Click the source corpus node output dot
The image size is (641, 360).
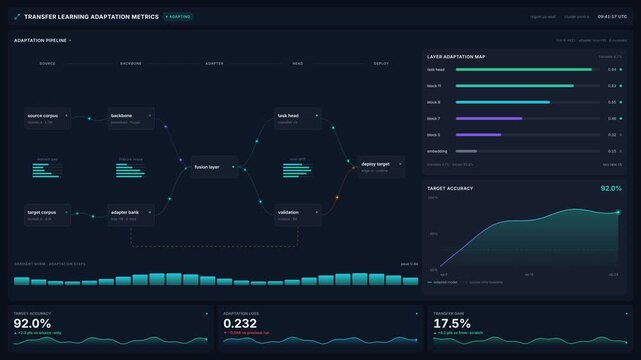point(66,116)
